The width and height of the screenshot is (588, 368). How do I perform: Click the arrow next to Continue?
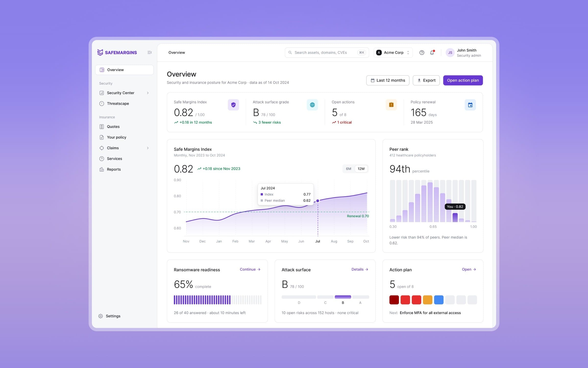point(259,269)
